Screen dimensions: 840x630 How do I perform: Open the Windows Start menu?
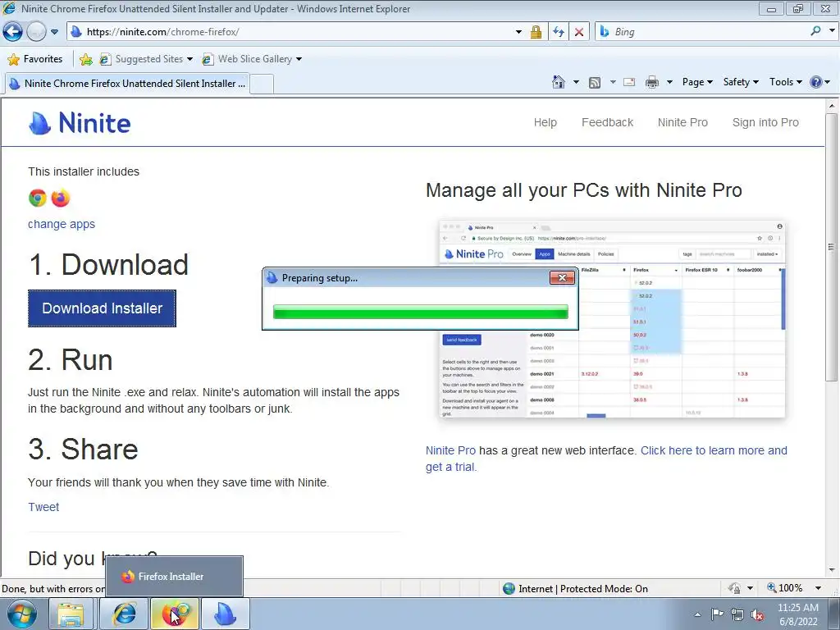[x=21, y=614]
